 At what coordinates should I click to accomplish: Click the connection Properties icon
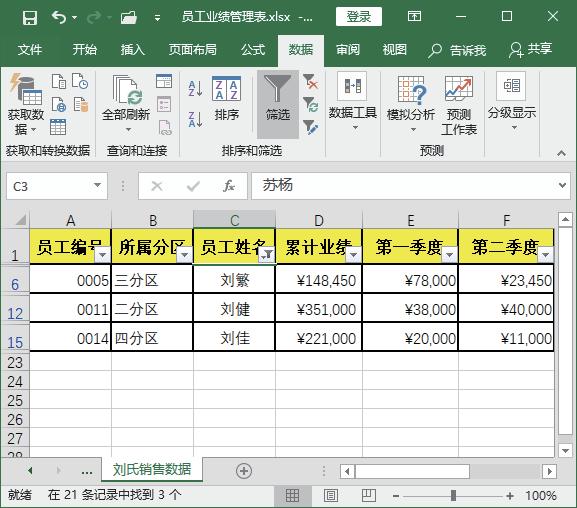click(x=164, y=104)
